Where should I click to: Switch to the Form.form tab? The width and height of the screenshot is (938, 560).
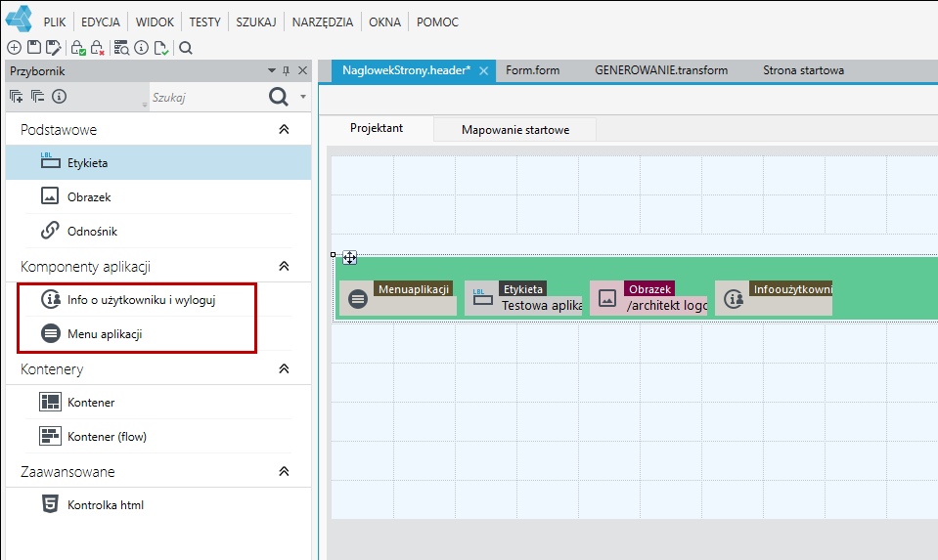[532, 70]
